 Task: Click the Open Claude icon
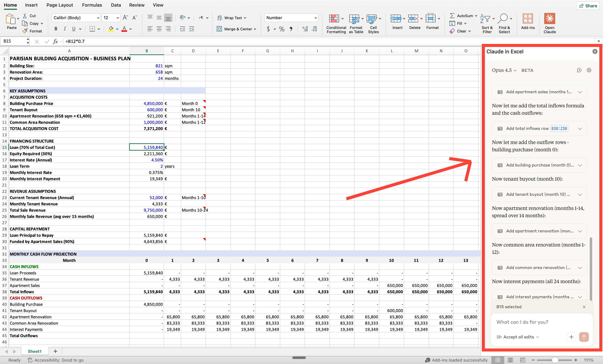550,19
